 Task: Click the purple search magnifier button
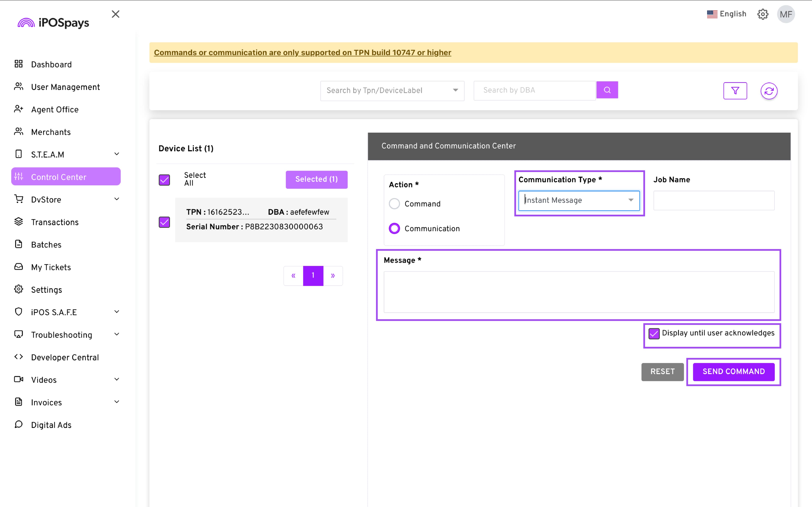607,90
